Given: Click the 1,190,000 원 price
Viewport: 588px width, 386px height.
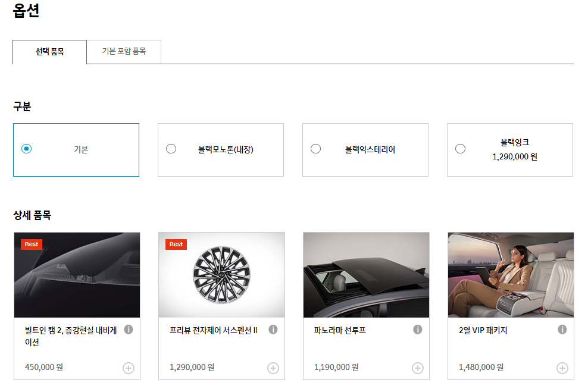Looking at the screenshot, I should pos(336,367).
